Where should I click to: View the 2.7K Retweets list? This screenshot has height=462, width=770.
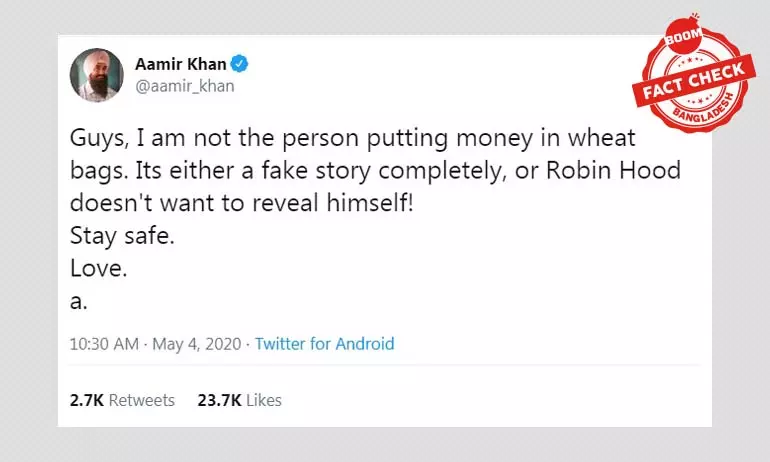tap(122, 400)
